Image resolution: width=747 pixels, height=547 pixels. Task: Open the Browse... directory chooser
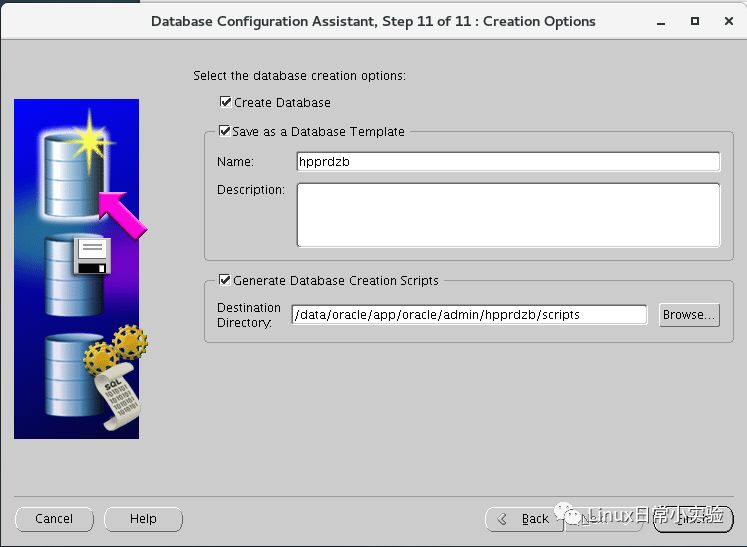689,315
